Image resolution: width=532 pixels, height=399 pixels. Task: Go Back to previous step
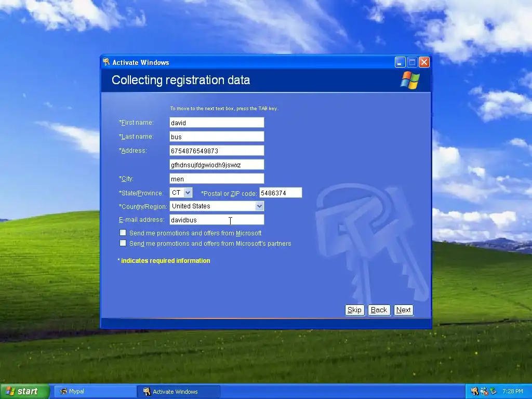tap(379, 310)
